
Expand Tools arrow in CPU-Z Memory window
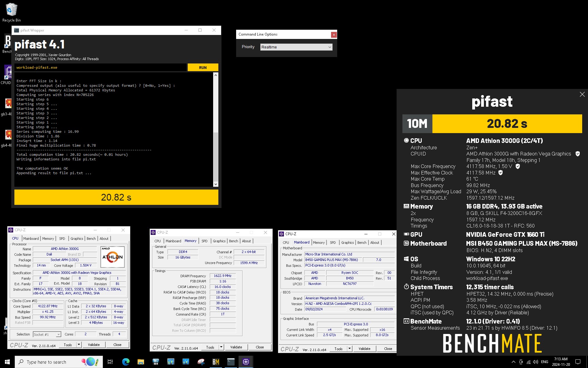click(x=221, y=347)
